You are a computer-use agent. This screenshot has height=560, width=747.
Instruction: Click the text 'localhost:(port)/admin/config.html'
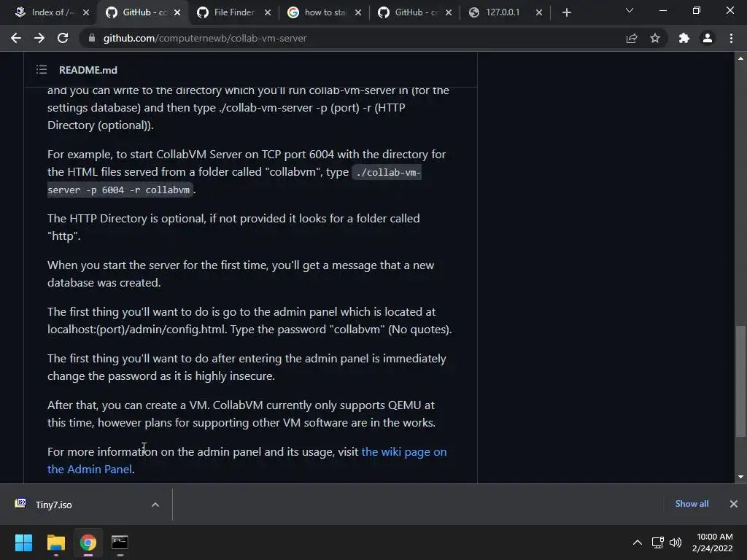point(136,330)
